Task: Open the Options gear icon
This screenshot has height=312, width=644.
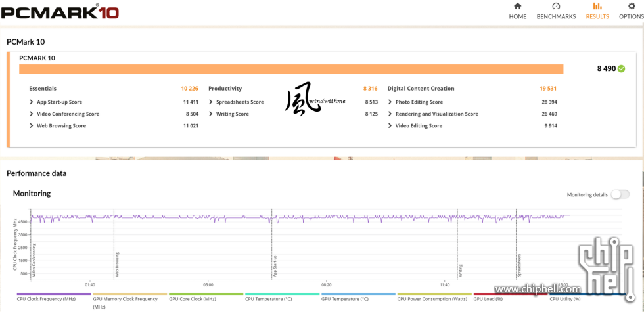Action: click(632, 6)
